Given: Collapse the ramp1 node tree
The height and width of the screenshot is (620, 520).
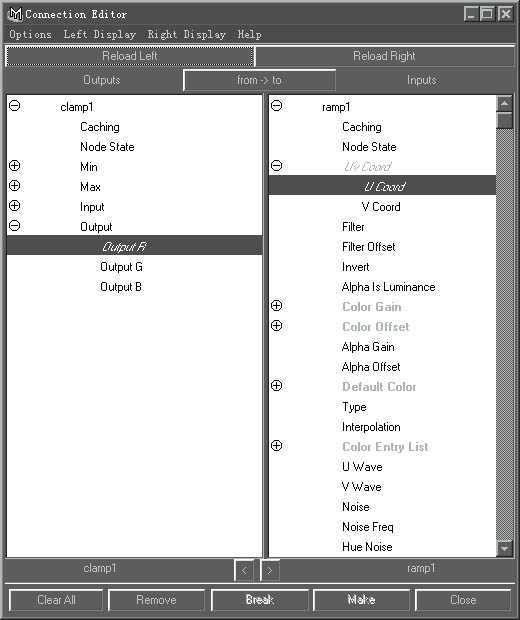Looking at the screenshot, I should [276, 106].
